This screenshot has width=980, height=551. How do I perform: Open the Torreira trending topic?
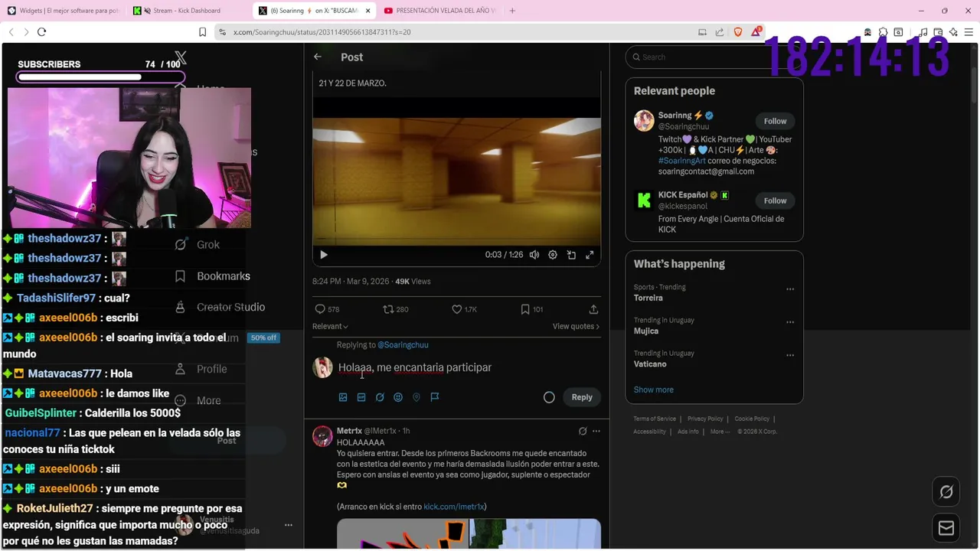pos(648,298)
